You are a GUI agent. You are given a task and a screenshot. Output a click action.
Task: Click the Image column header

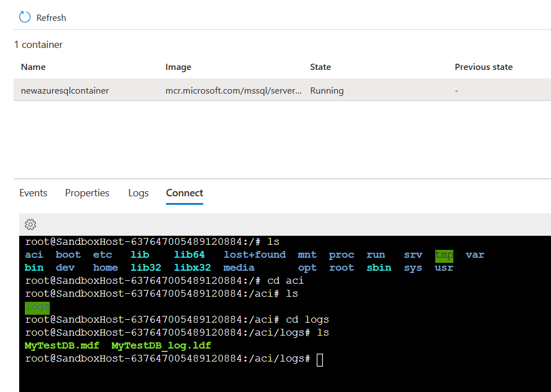(178, 67)
